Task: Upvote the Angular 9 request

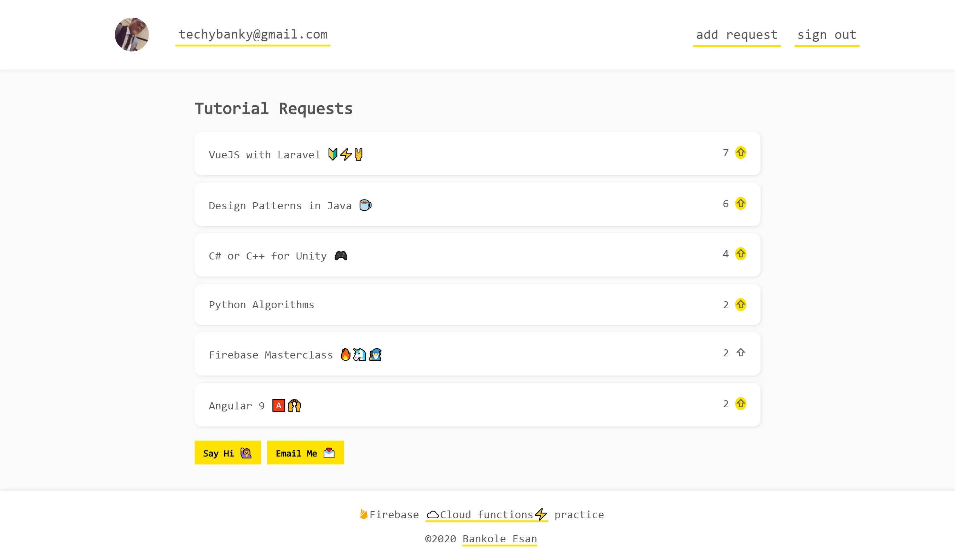Action: click(x=741, y=403)
